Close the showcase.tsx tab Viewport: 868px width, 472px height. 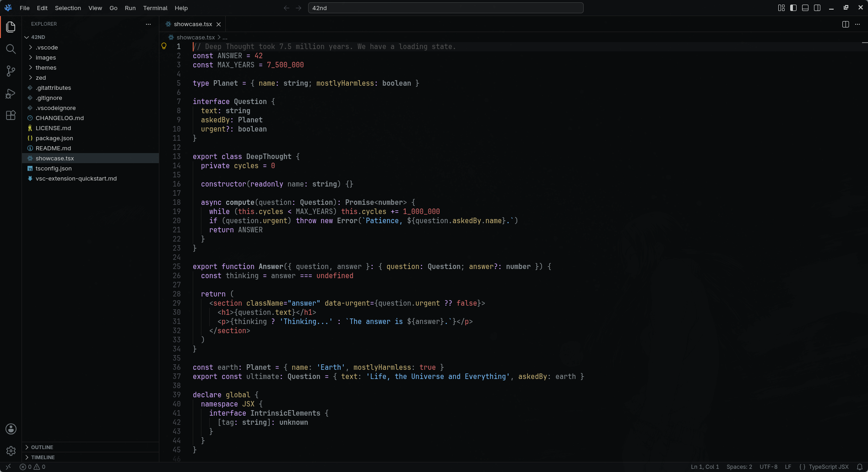[219, 24]
